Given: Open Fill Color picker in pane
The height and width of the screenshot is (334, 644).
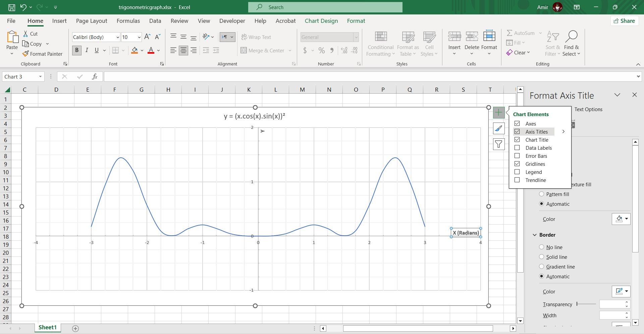Looking at the screenshot, I should click(x=621, y=219).
